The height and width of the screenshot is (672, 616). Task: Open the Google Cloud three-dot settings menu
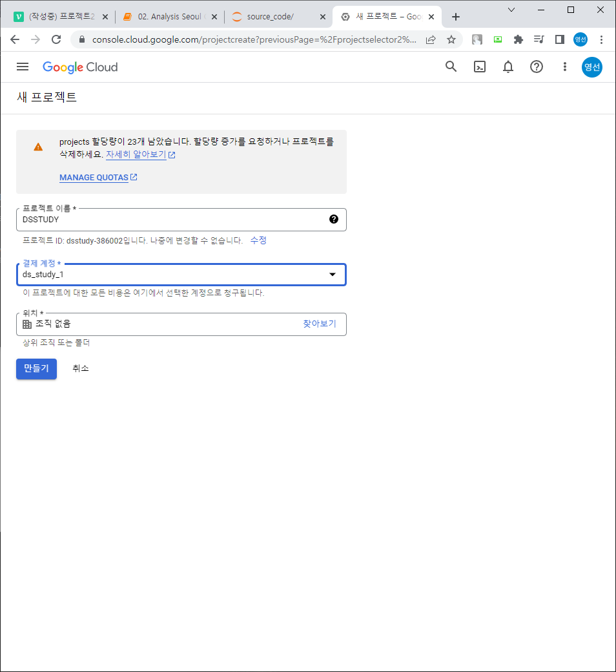[x=564, y=67]
